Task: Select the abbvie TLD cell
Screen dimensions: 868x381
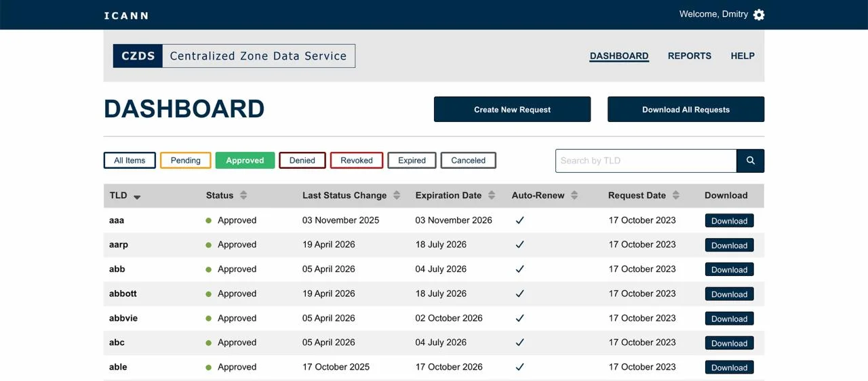Action: tap(123, 318)
